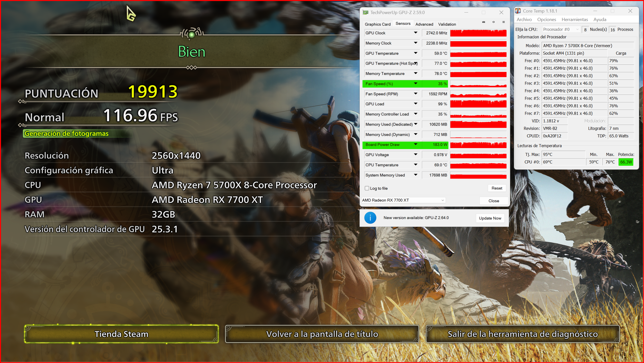Open the GPU Load sensor dropdown arrow
Image resolution: width=644 pixels, height=363 pixels.
(416, 104)
